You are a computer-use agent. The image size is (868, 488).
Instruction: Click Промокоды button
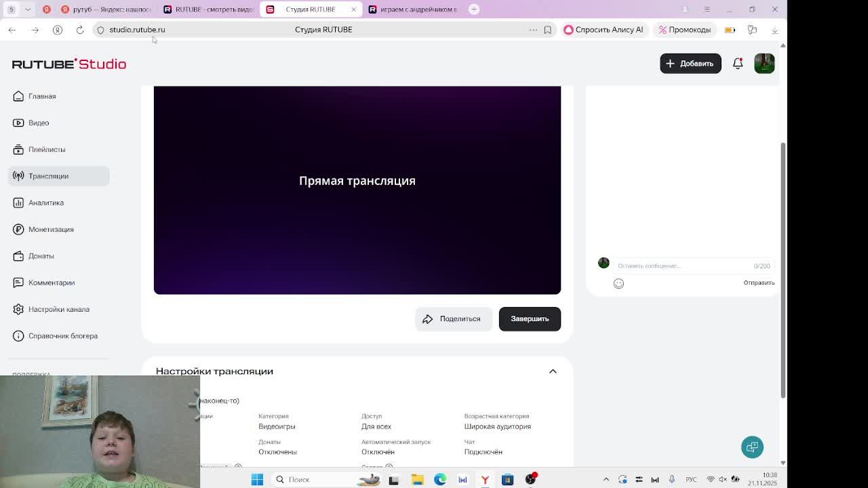coord(685,30)
